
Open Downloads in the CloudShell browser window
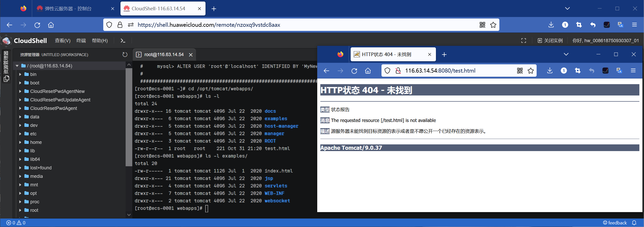click(551, 25)
